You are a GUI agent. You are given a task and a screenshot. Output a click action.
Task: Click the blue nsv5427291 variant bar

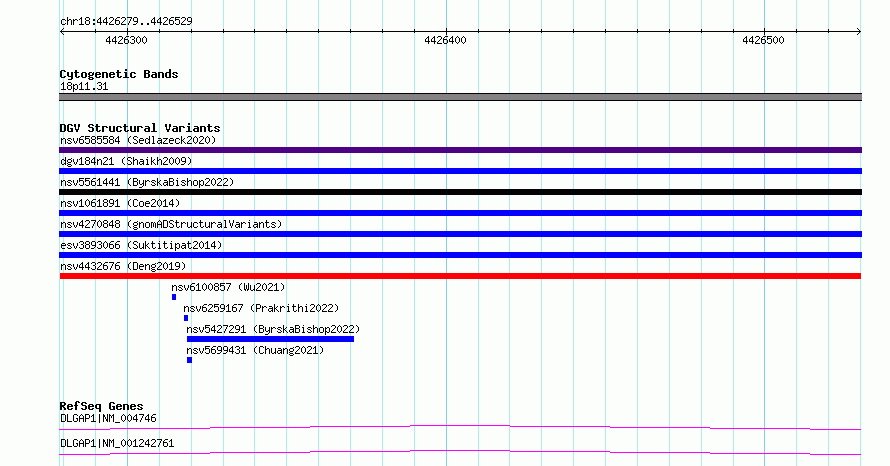270,339
